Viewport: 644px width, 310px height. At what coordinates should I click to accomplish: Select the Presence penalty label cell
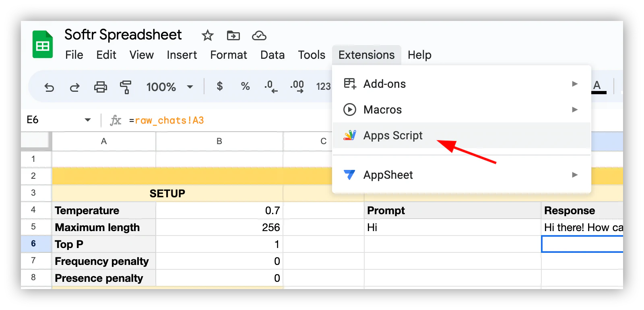[x=104, y=278]
